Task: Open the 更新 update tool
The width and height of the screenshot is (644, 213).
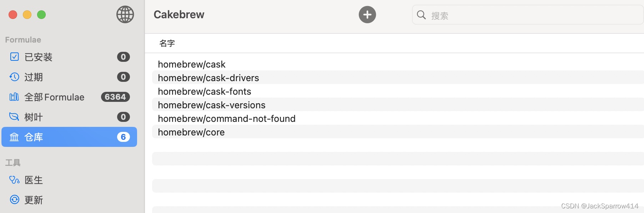Action: [34, 200]
